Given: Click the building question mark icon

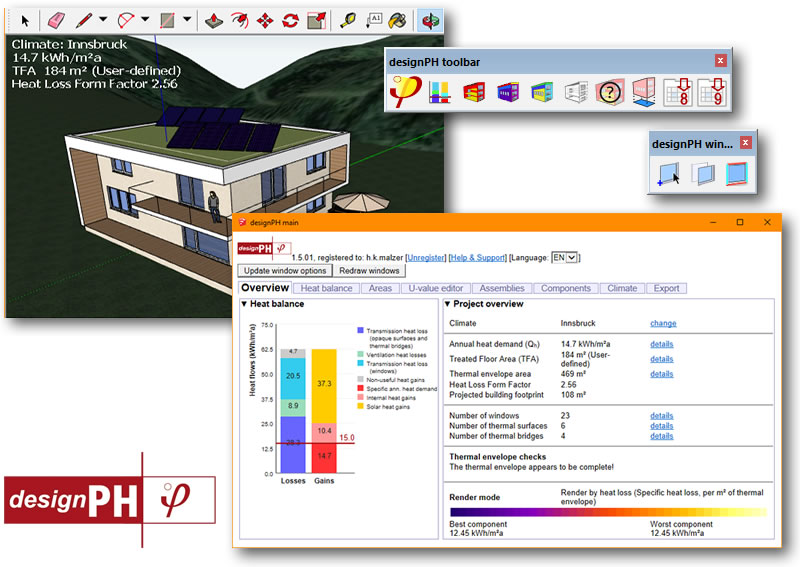Looking at the screenshot, I should tap(610, 92).
